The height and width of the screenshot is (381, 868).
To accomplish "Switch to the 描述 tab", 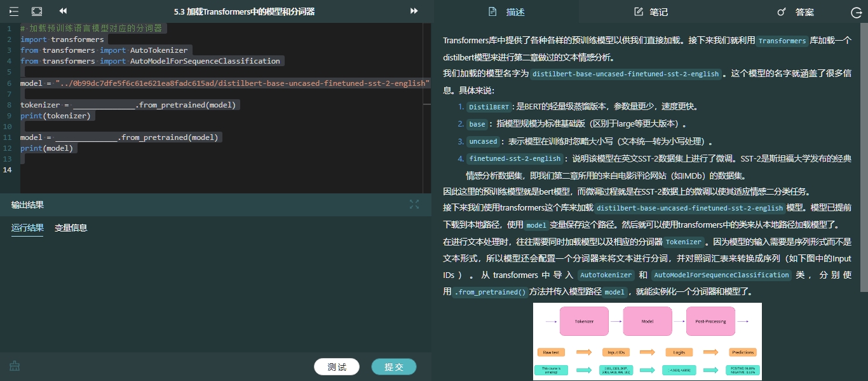I will 506,12.
